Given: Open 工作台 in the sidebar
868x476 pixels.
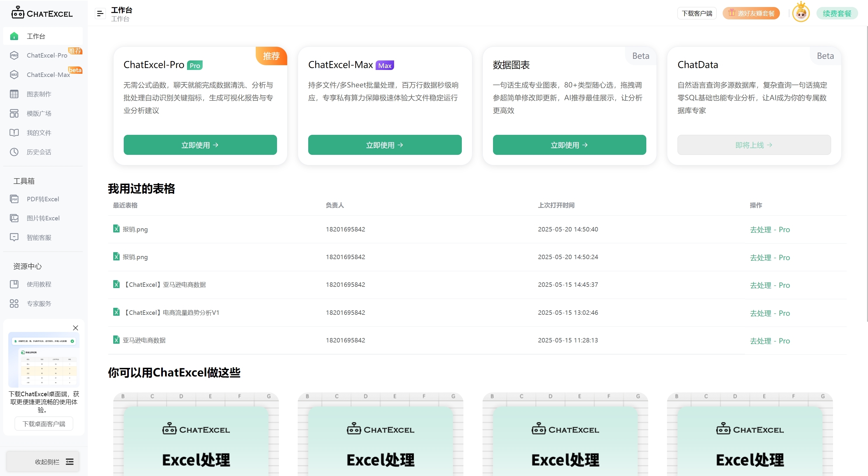Looking at the screenshot, I should 43,36.
